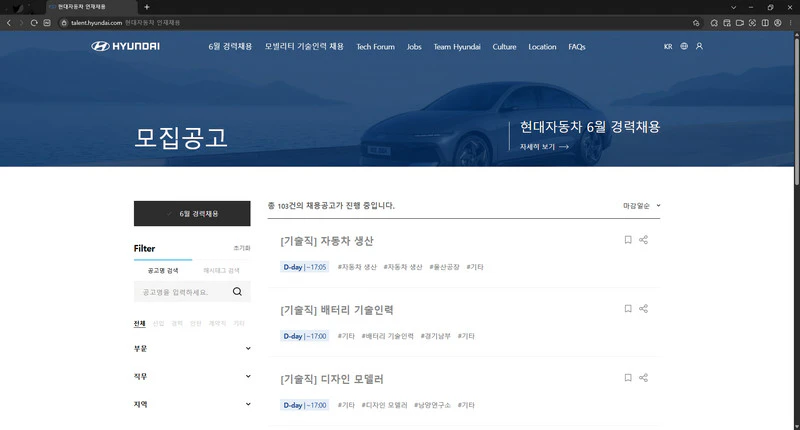800x430 pixels.
Task: Open the browser profile avatar icon
Action: [x=778, y=22]
